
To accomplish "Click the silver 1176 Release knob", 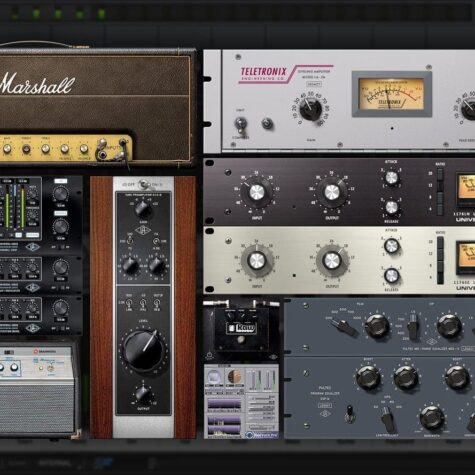I will (x=392, y=275).
